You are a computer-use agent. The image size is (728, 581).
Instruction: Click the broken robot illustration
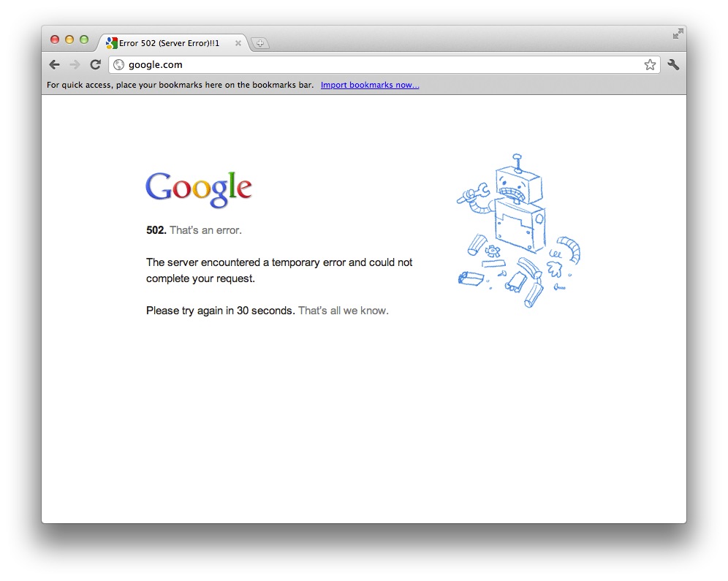(518, 231)
